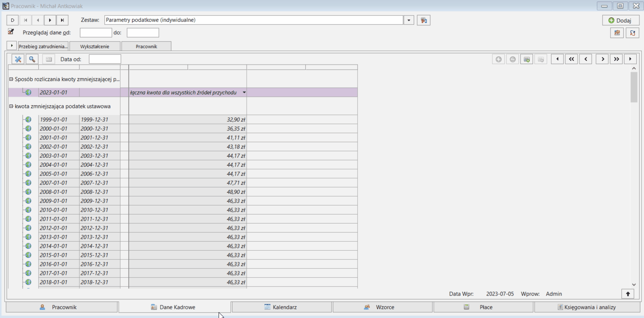Open łączna kwota dla wszystkich źródeł dropdown
644x318 pixels.
pyautogui.click(x=244, y=93)
